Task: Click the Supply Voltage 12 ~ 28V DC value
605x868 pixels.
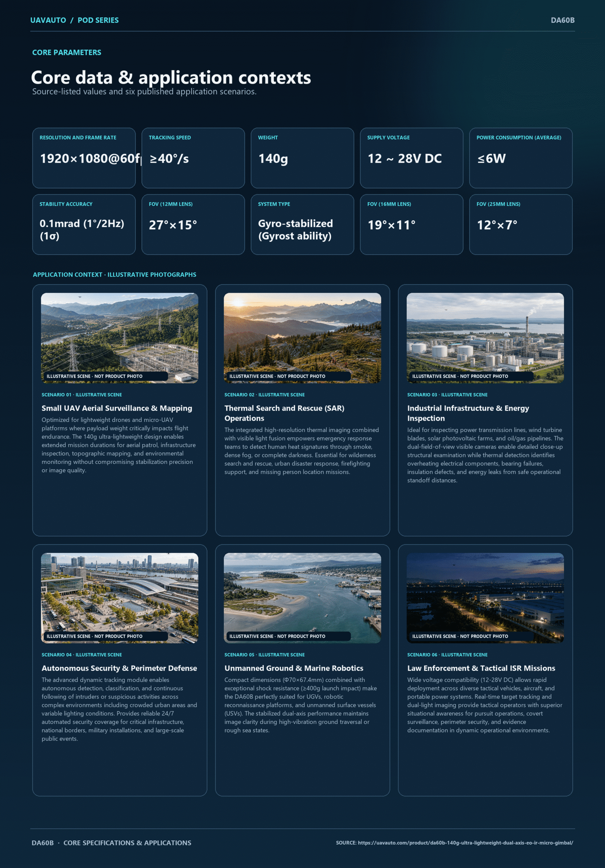Action: pyautogui.click(x=405, y=158)
